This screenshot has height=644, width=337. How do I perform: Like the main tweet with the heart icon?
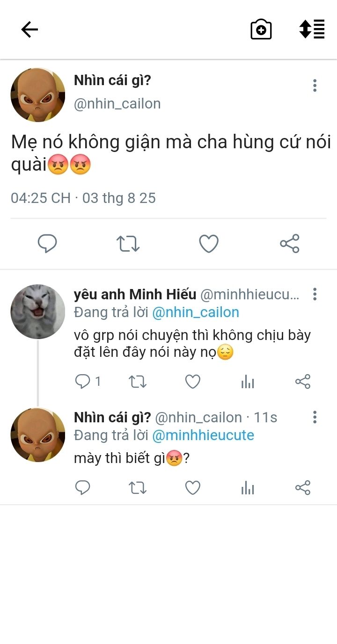(x=209, y=244)
